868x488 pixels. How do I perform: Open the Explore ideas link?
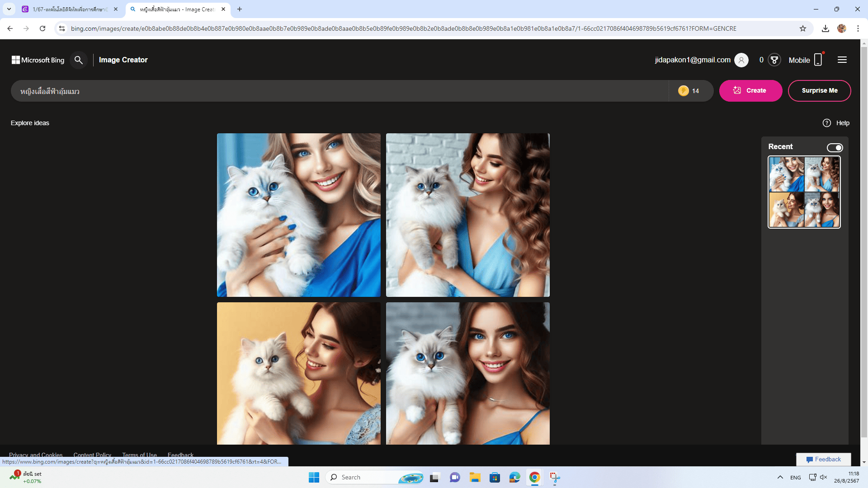point(30,123)
